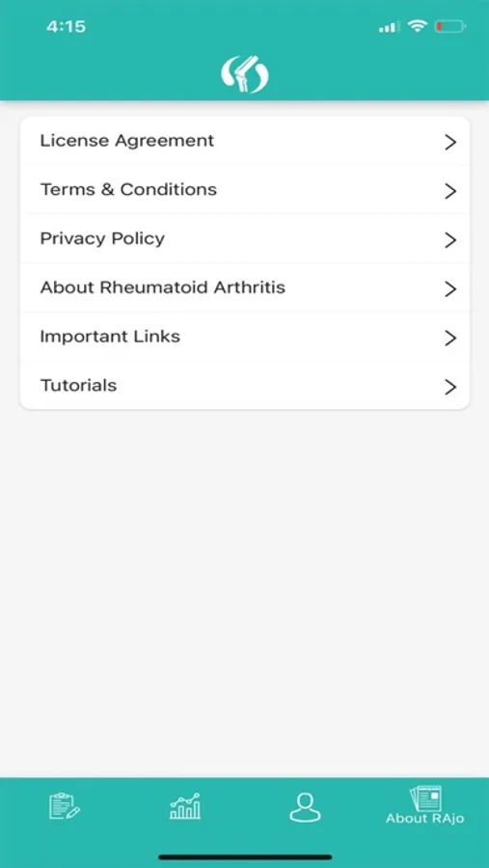
Task: Tap the Important Links label
Action: click(110, 337)
